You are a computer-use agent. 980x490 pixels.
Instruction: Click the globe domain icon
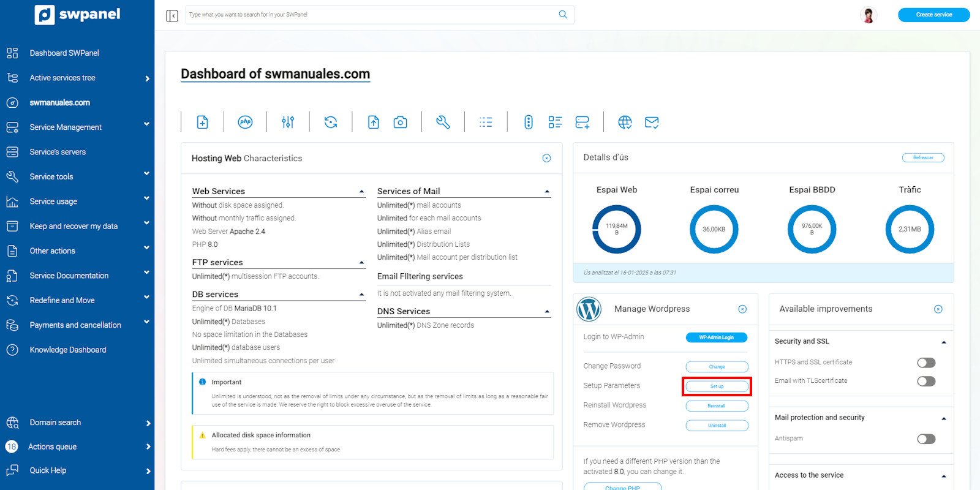[625, 122]
